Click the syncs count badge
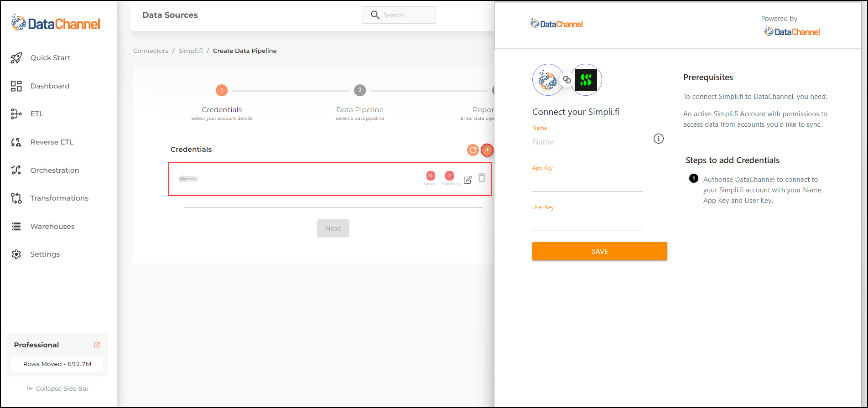This screenshot has height=408, width=868. tap(431, 176)
